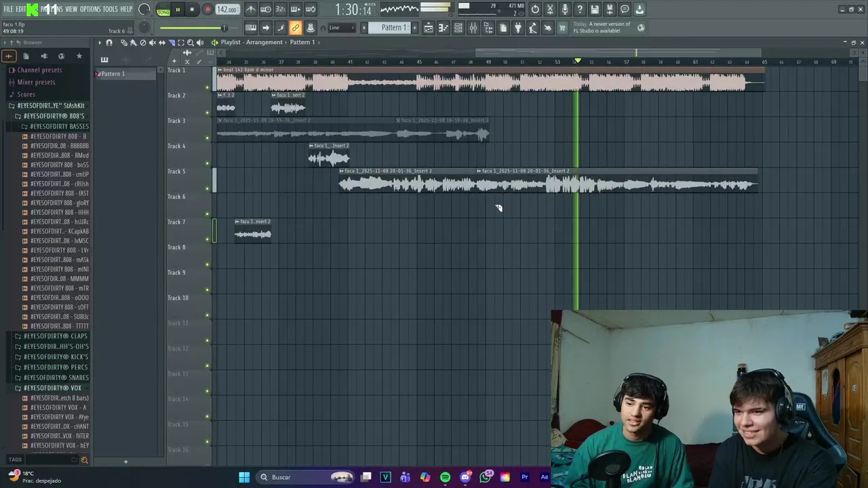This screenshot has height=488, width=868.
Task: Mute Track 5 with its green dot
Action: (208, 188)
